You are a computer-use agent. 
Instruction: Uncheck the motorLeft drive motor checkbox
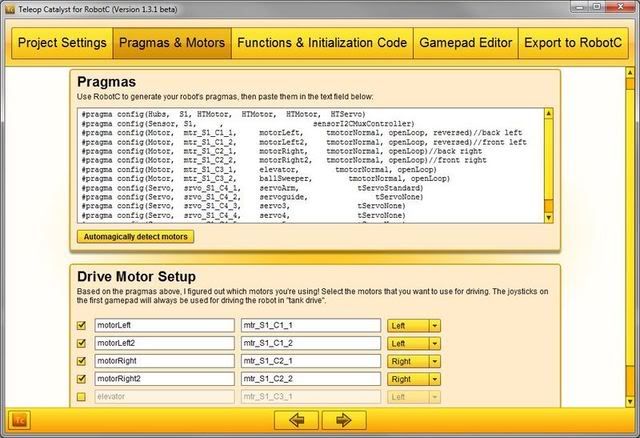[82, 325]
